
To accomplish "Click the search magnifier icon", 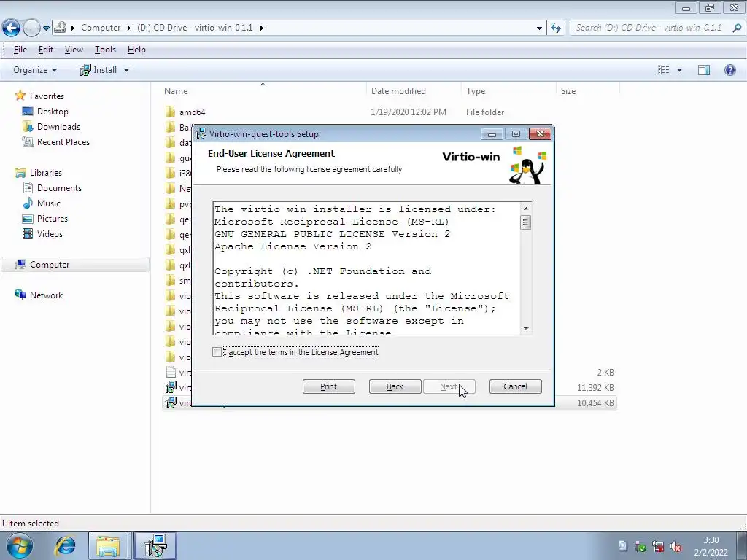I will [737, 28].
